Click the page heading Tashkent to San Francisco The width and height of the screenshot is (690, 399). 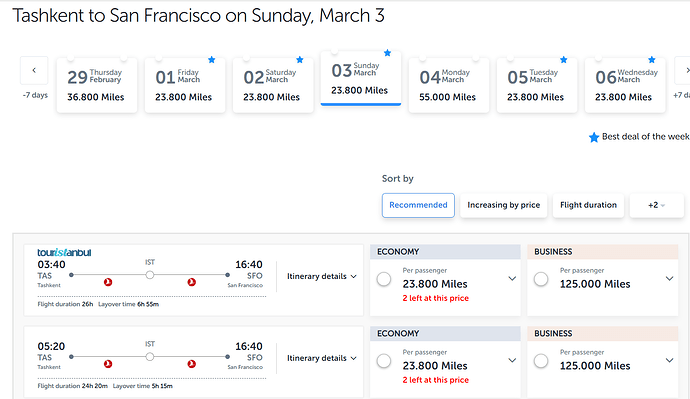click(x=198, y=16)
